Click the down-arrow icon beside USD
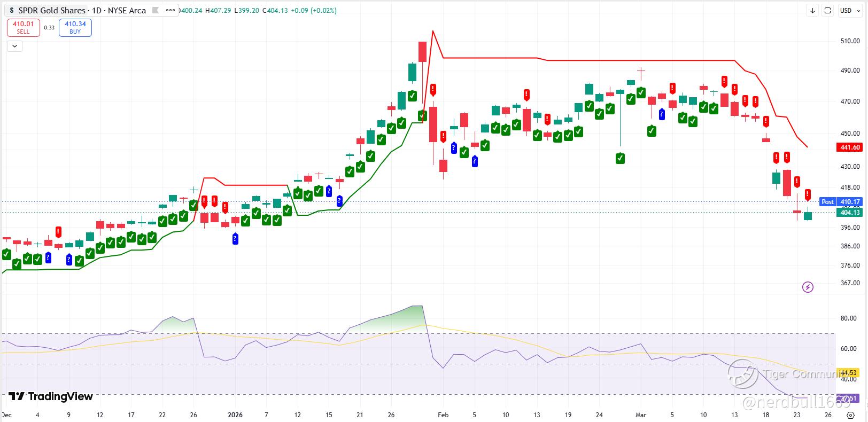This screenshot has height=422, width=868. click(813, 10)
